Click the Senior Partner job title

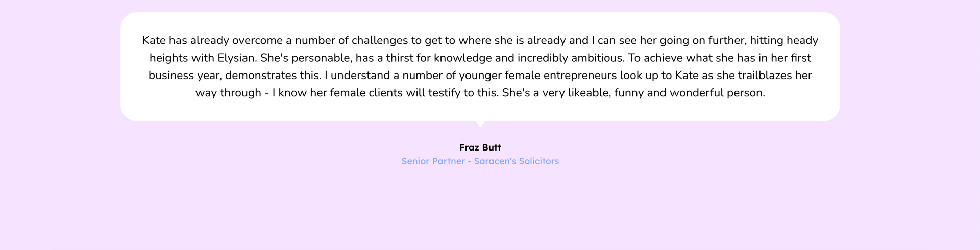coord(433,161)
